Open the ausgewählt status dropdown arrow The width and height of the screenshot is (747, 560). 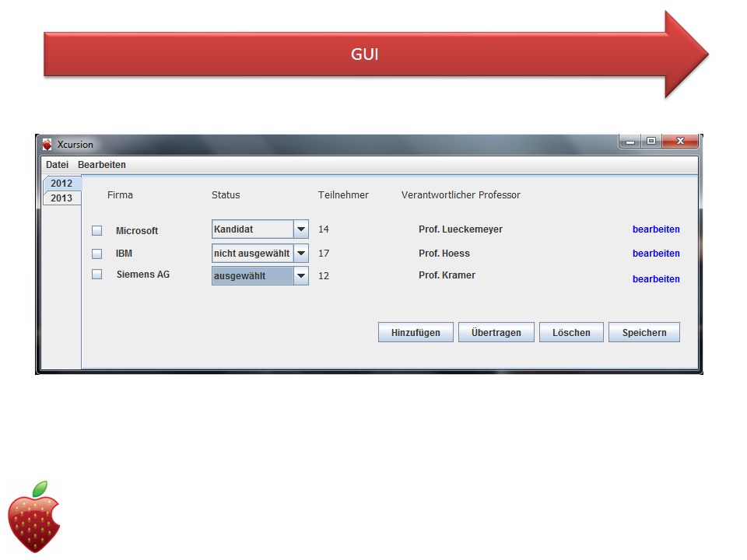click(301, 275)
